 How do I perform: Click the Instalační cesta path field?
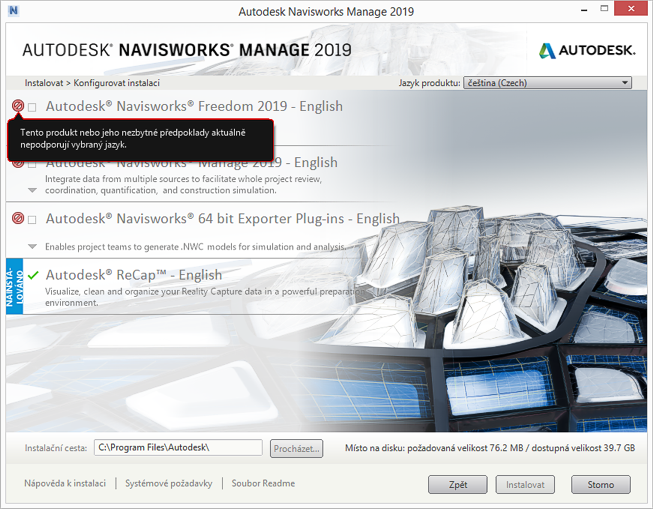coord(178,448)
